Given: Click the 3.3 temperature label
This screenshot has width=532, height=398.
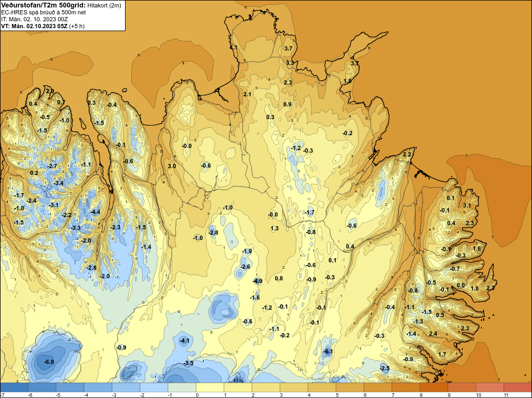Looking at the screenshot, I should (x=290, y=63).
